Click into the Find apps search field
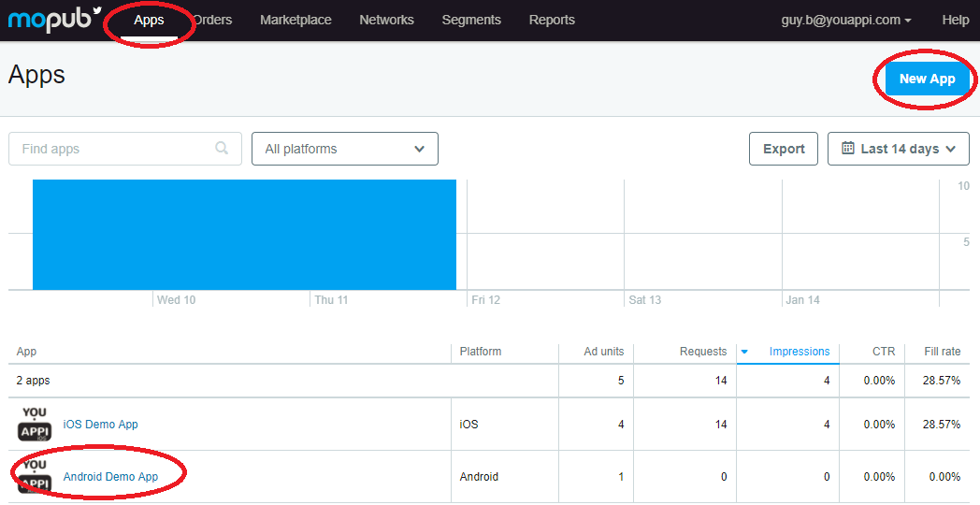The height and width of the screenshot is (505, 980). click(112, 149)
